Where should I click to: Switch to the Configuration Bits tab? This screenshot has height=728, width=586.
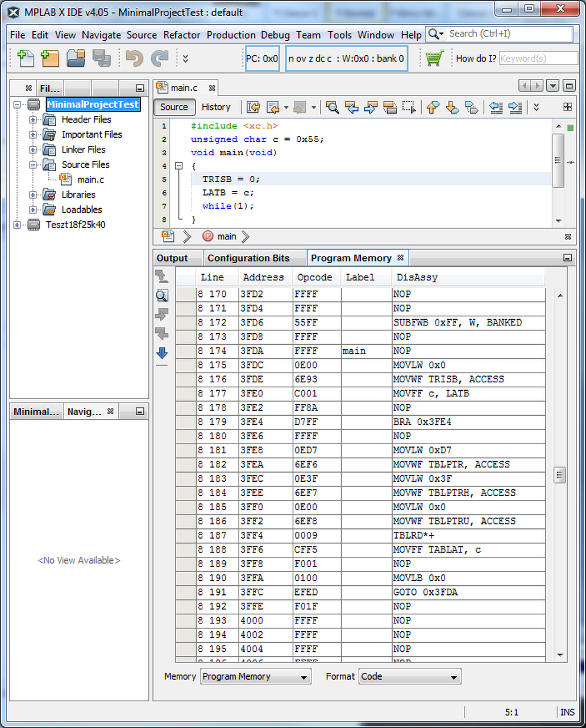click(x=248, y=258)
